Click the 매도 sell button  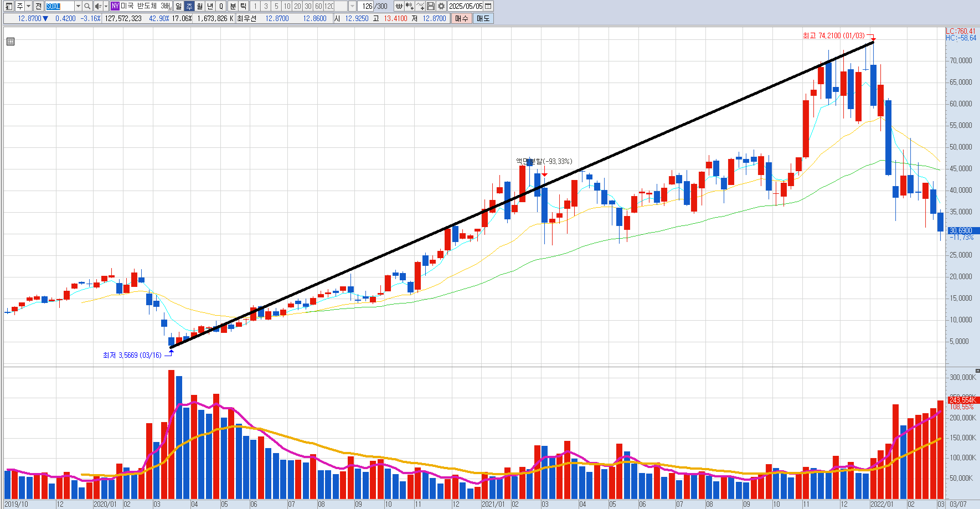[483, 18]
